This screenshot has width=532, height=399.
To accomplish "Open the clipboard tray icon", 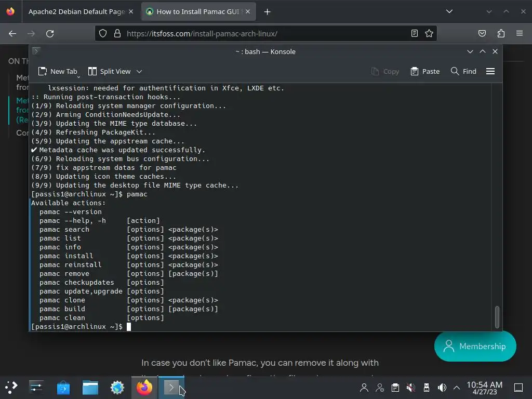I will 395,388.
